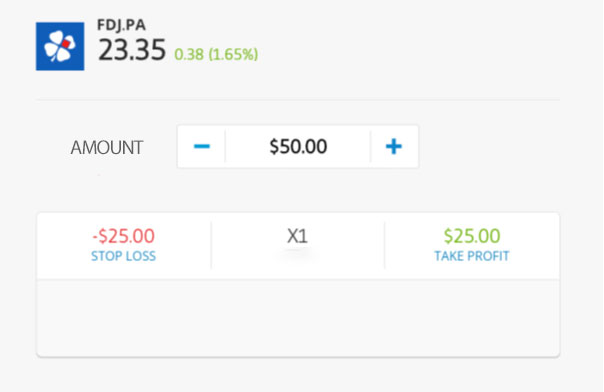Click the FDJ.PA ticker symbol
Viewport: 604px width, 392px height.
(x=121, y=25)
